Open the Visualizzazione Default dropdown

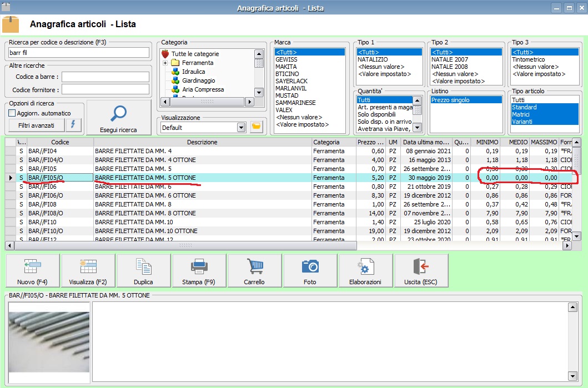240,127
